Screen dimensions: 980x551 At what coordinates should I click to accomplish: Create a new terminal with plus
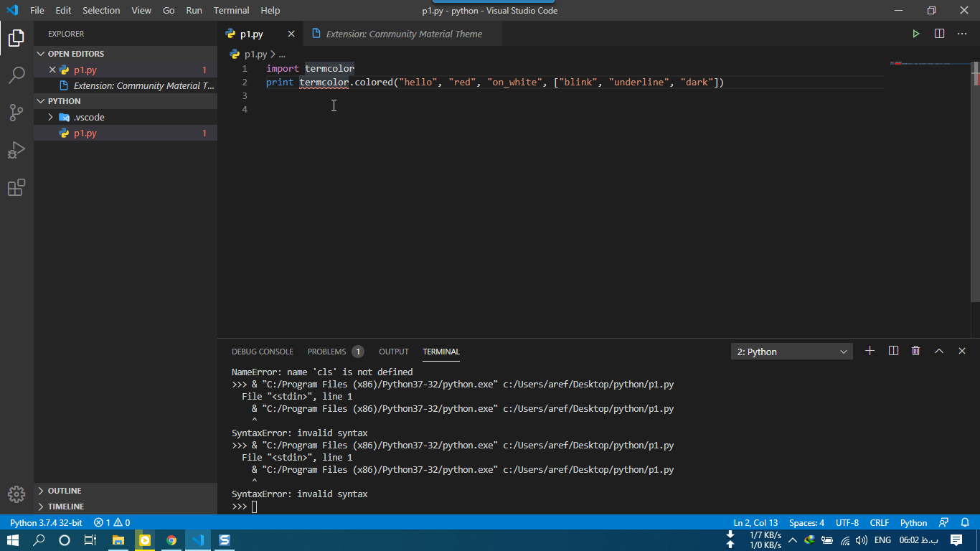pos(870,351)
